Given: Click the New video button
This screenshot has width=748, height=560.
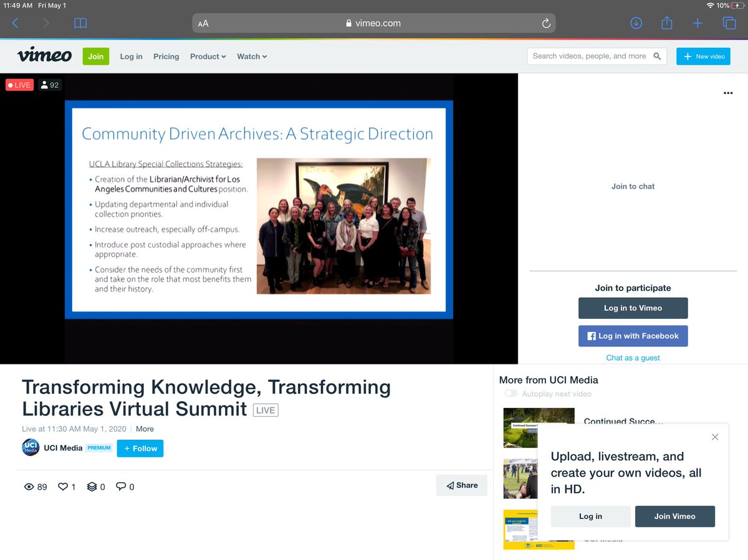Looking at the screenshot, I should click(703, 56).
